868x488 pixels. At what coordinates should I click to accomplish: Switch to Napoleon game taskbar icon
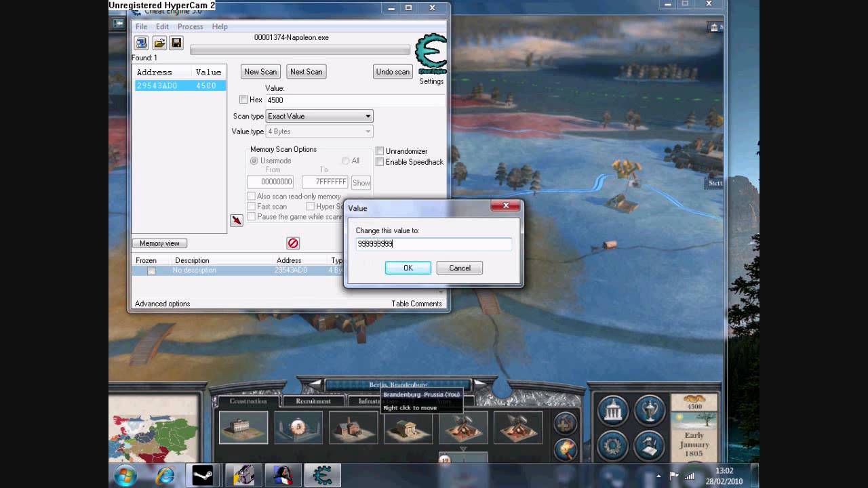283,476
